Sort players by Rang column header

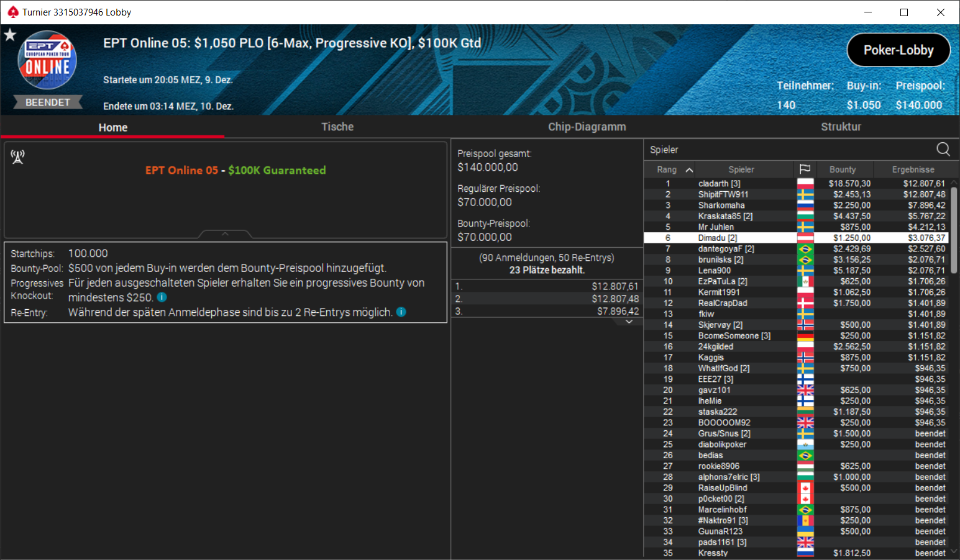(x=667, y=169)
